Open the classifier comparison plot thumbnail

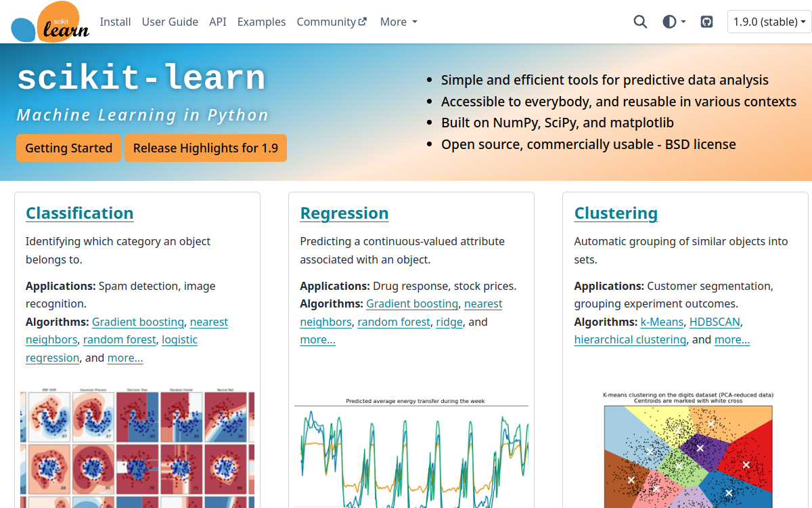click(x=137, y=449)
